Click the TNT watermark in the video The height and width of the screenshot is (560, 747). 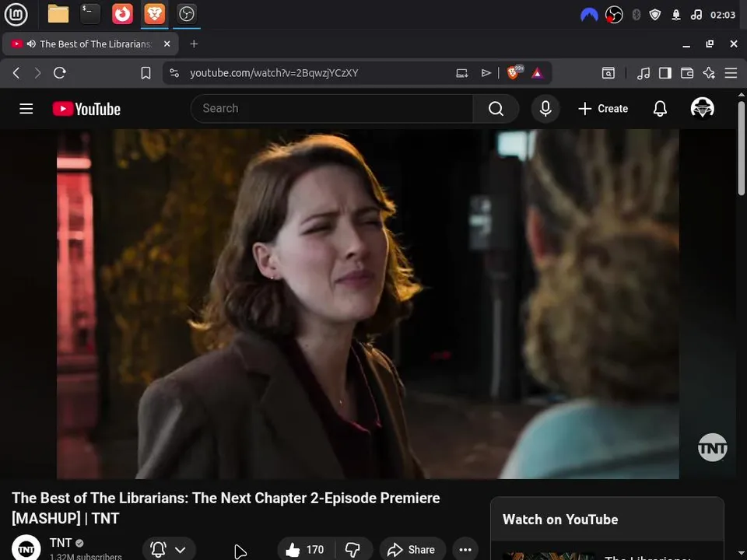pyautogui.click(x=712, y=447)
